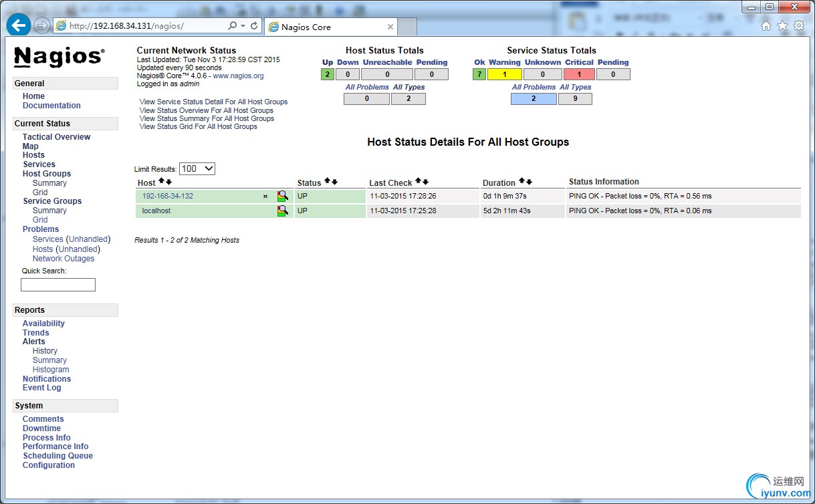
Task: Refresh the page in address bar
Action: point(254,25)
